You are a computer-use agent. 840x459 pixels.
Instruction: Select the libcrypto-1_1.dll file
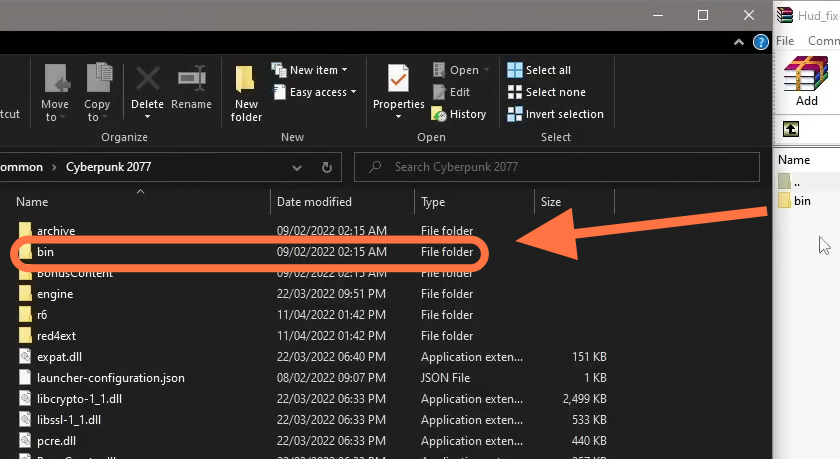pyautogui.click(x=79, y=399)
